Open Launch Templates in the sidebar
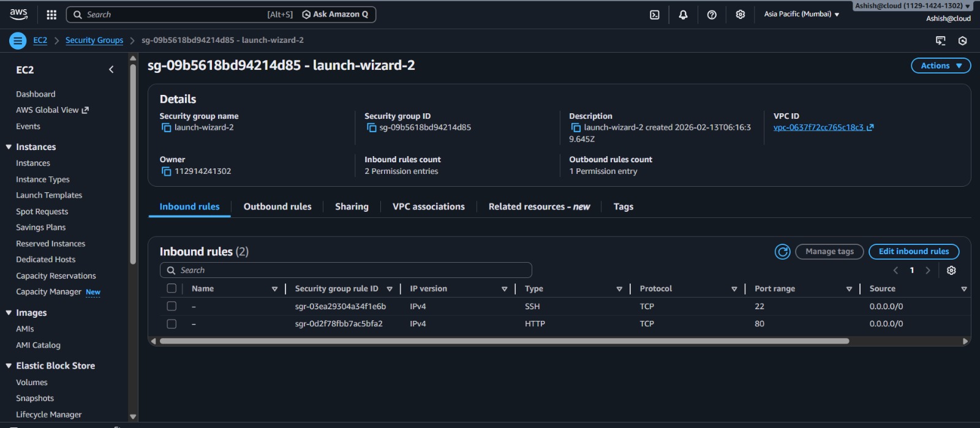980x428 pixels. click(x=49, y=195)
